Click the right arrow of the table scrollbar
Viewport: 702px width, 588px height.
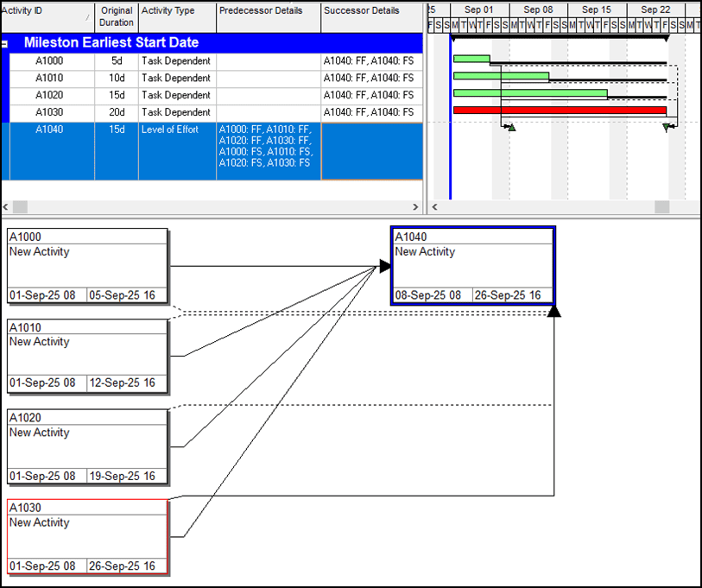[416, 207]
